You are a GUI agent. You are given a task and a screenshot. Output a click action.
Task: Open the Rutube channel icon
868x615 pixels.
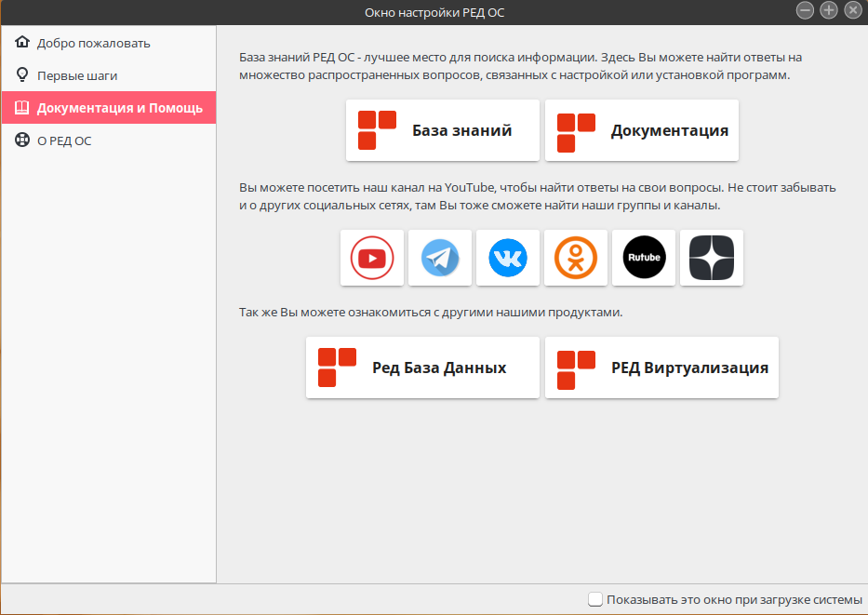point(644,258)
